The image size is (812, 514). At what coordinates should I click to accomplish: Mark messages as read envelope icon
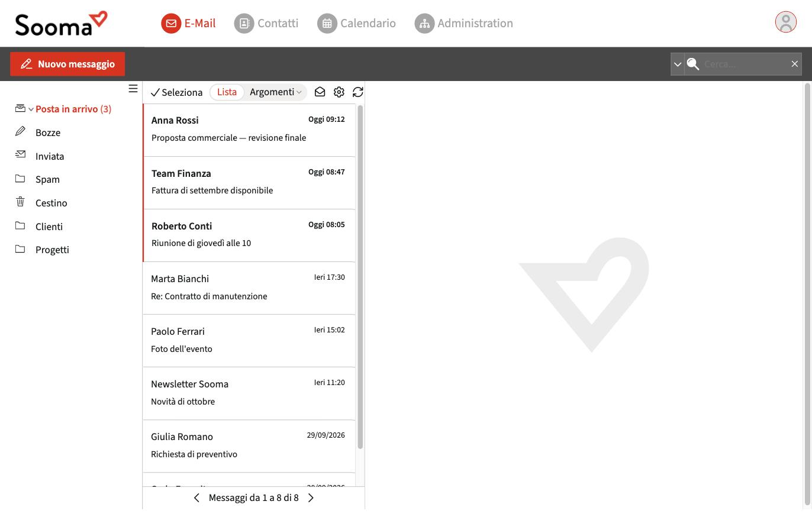click(320, 92)
